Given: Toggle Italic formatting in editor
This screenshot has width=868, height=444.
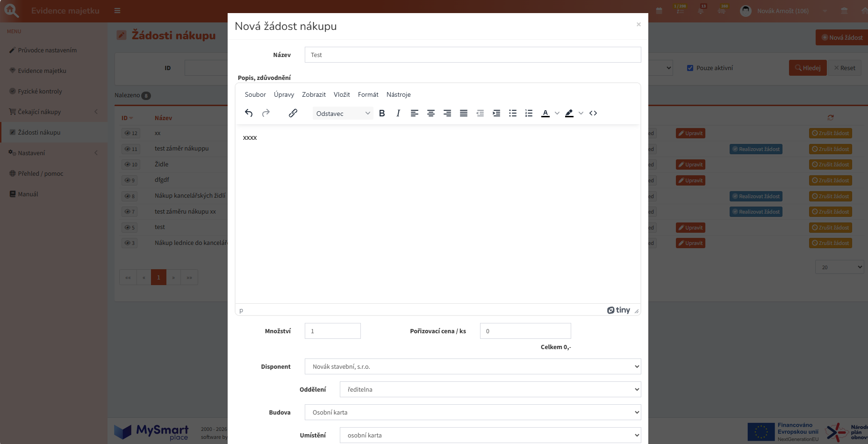Looking at the screenshot, I should [398, 113].
